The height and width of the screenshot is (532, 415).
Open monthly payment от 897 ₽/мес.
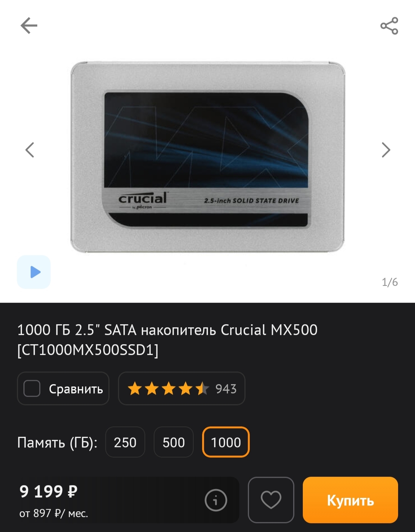[54, 513]
